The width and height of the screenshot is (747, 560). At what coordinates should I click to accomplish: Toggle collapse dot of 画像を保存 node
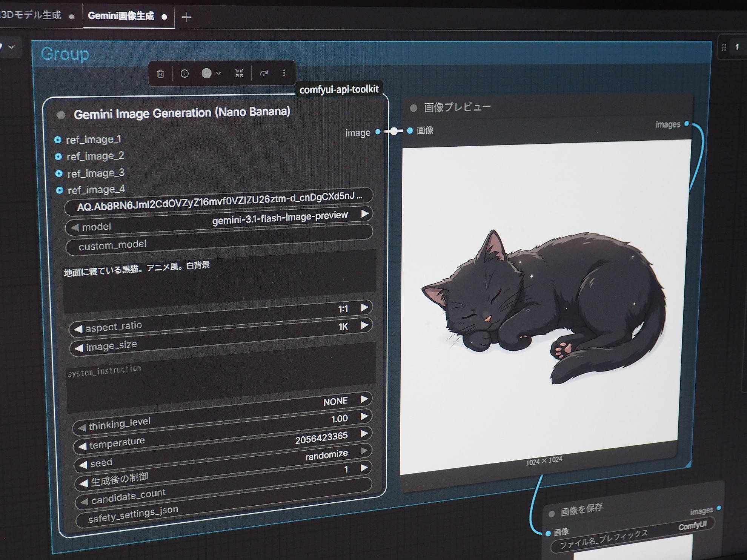coord(552,514)
